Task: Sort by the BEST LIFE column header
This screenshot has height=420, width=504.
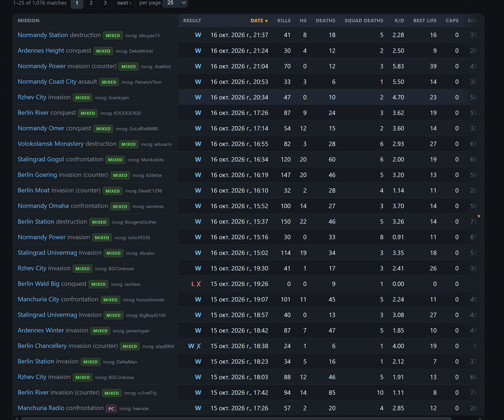Action: click(x=425, y=21)
